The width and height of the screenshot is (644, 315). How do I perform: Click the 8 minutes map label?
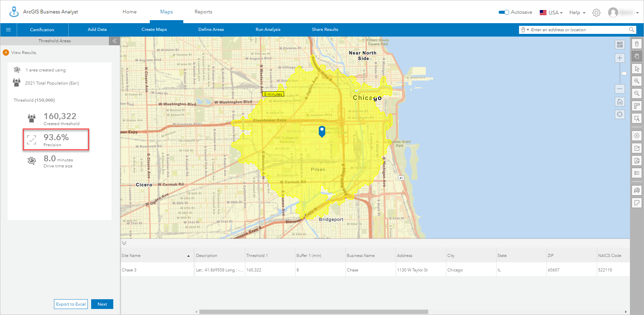[273, 94]
